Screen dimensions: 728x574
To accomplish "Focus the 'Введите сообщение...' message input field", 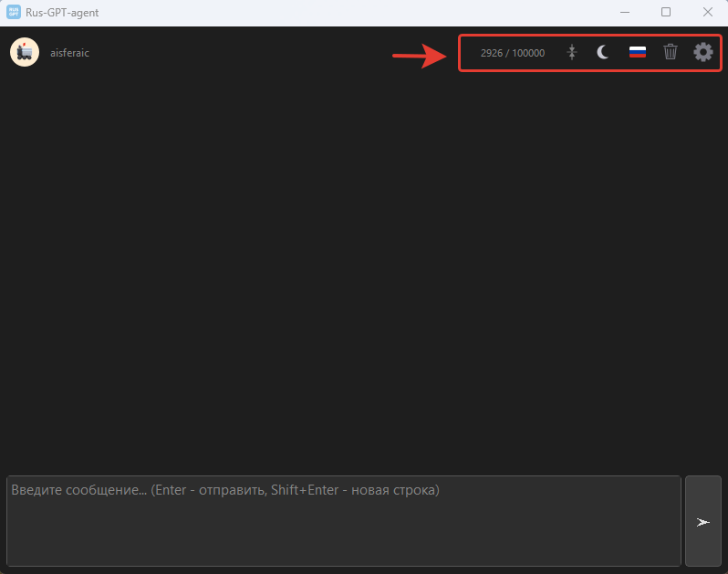I will point(343,521).
